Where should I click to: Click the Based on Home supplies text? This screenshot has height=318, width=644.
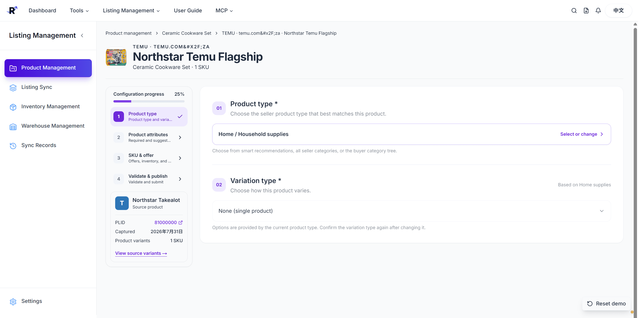click(584, 185)
